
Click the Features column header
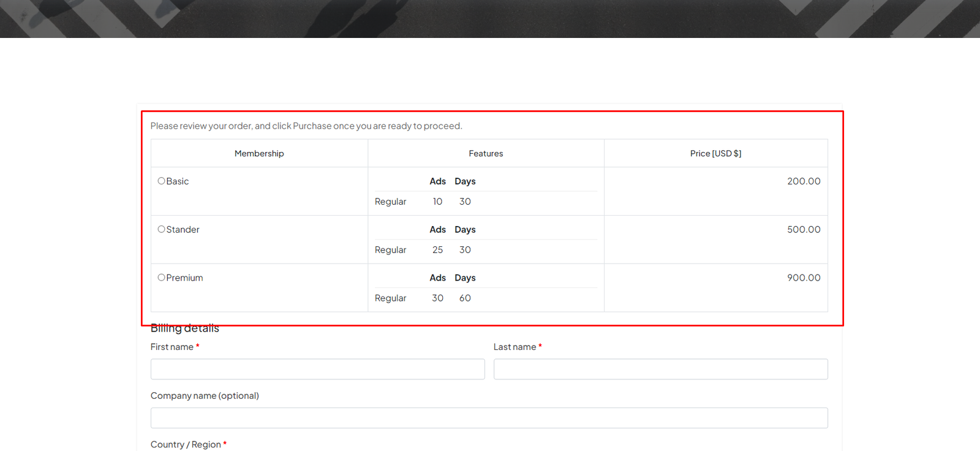coord(486,154)
